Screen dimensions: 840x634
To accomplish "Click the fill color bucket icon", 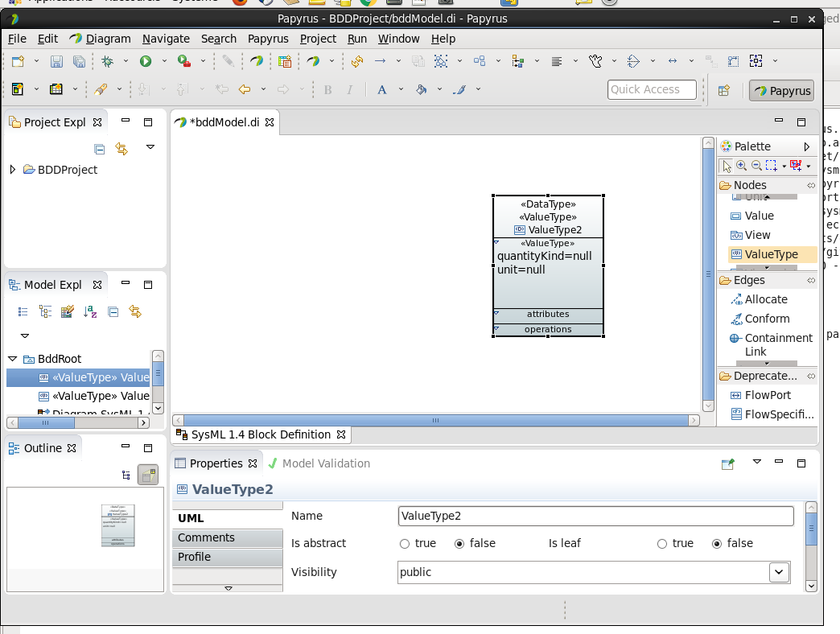I will [x=421, y=89].
